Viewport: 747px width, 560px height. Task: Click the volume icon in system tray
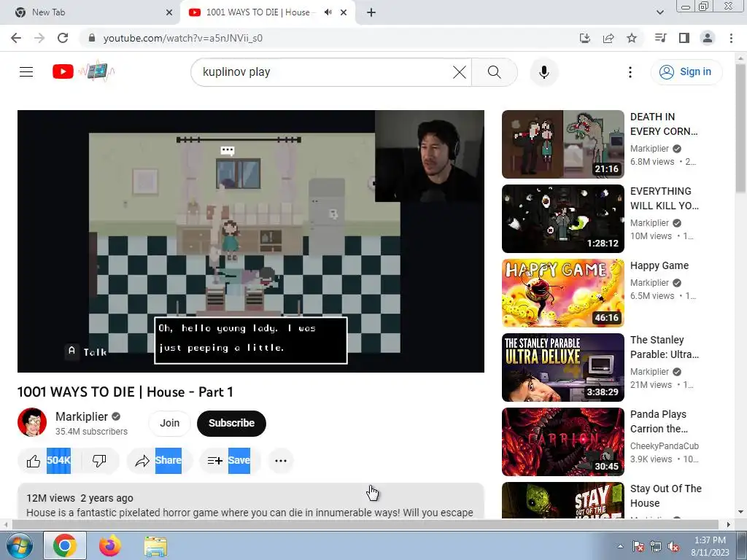tap(673, 547)
